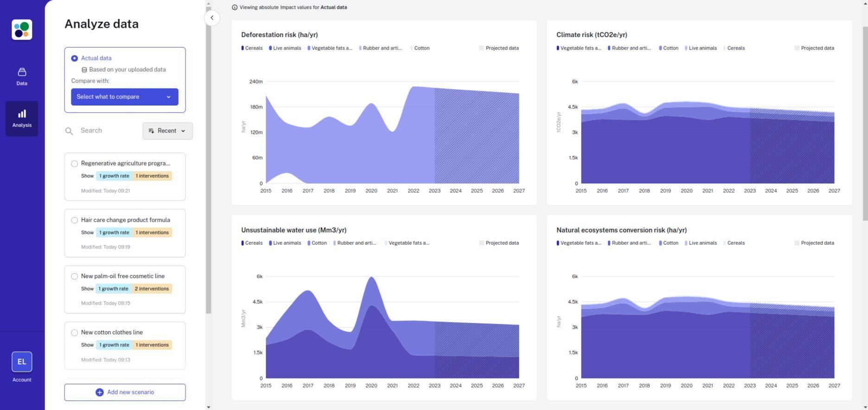
Task: Open the Analysis section icon
Action: [22, 114]
